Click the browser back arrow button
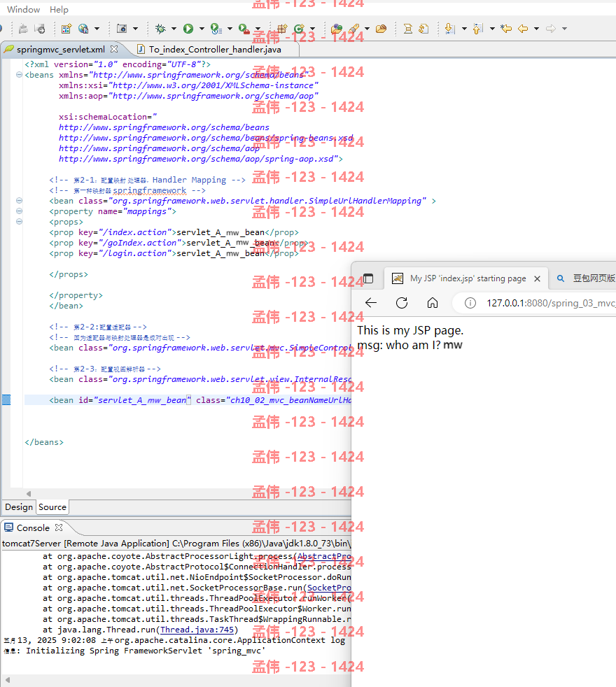 point(371,303)
